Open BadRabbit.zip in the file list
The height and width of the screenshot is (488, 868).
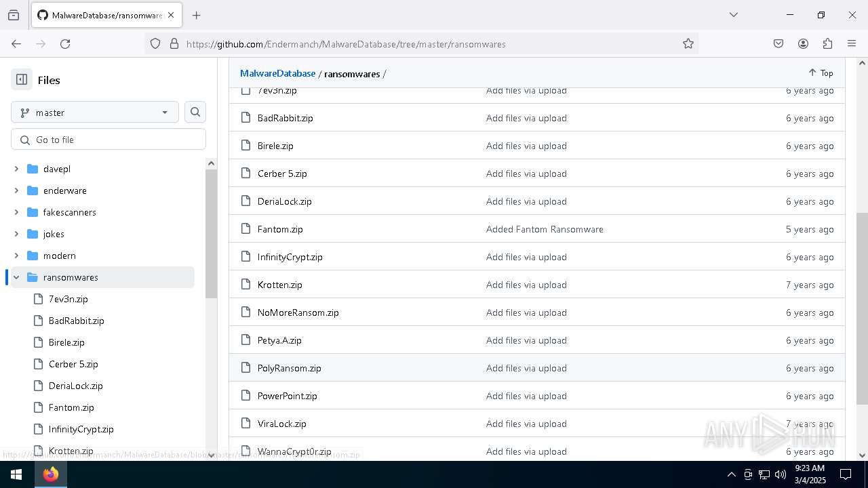[x=285, y=118]
